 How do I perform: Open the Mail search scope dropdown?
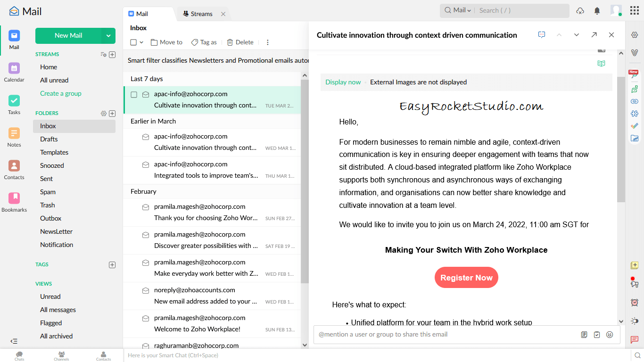coord(458,10)
